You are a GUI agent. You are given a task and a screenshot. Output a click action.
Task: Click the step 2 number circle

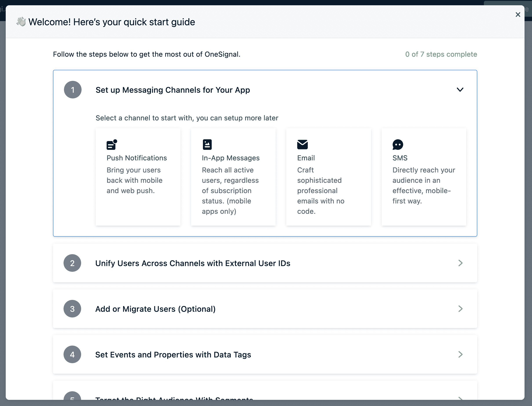click(x=72, y=263)
